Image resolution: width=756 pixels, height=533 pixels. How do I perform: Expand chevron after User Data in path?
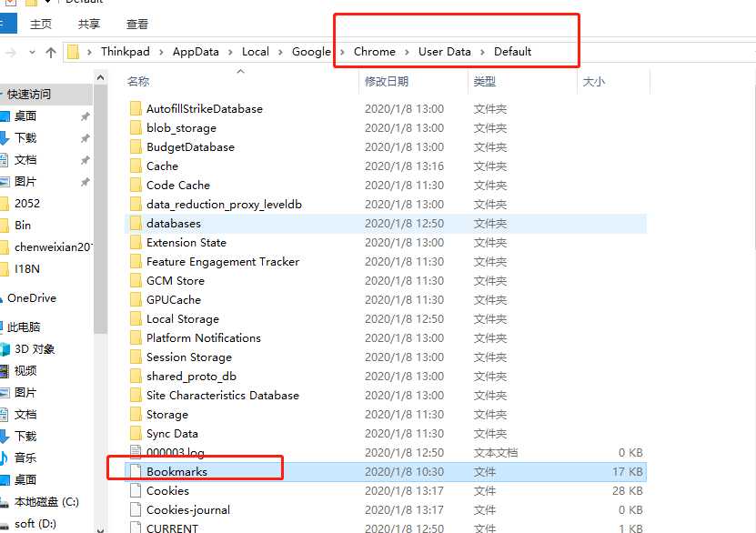(483, 52)
